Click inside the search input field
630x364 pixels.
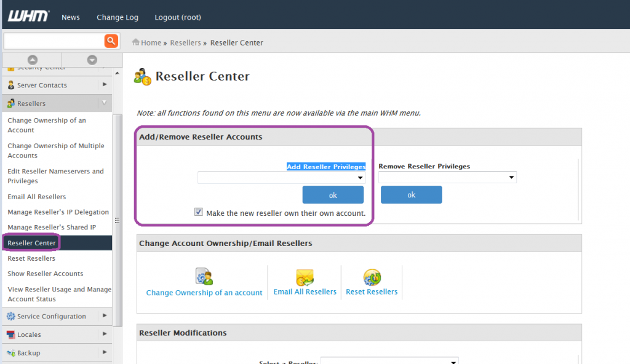(x=52, y=41)
